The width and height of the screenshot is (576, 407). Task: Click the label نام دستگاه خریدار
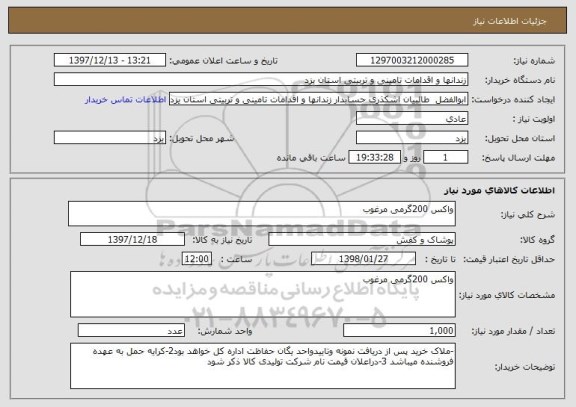[520, 80]
